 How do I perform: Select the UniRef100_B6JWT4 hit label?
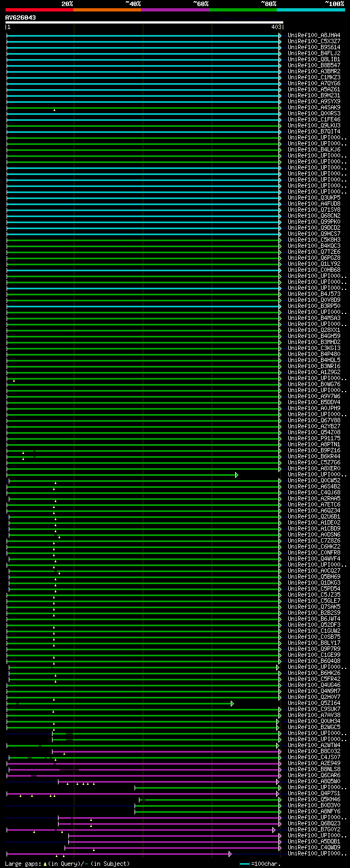coord(314,619)
